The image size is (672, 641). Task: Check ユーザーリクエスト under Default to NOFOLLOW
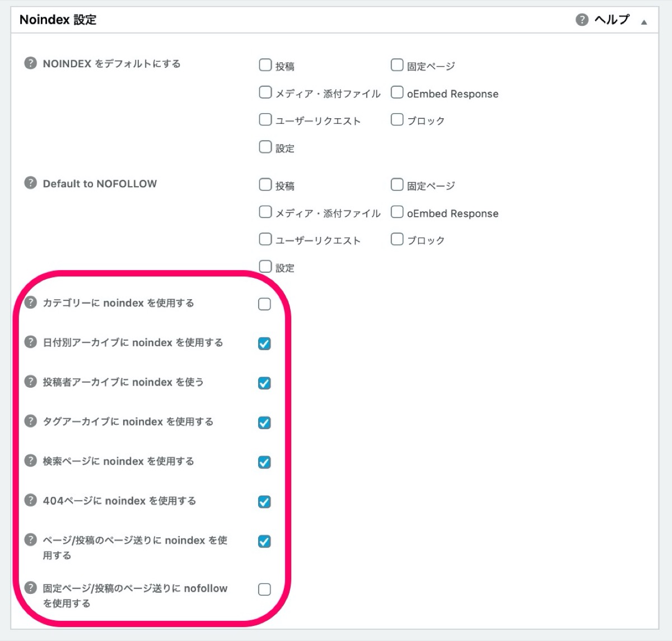(x=265, y=239)
